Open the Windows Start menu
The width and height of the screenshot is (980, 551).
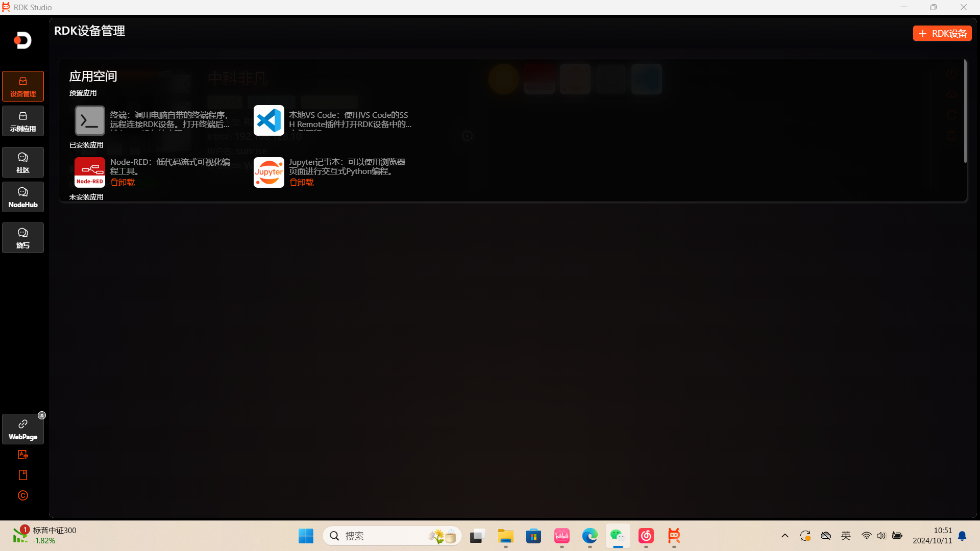(306, 536)
